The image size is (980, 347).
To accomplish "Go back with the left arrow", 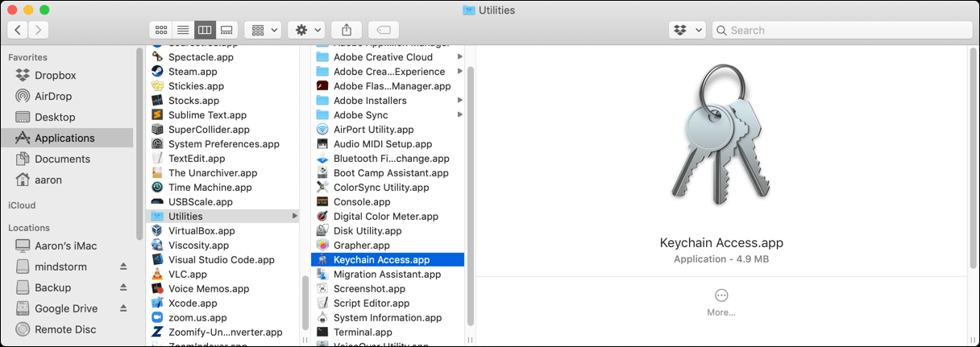I will coord(18,30).
